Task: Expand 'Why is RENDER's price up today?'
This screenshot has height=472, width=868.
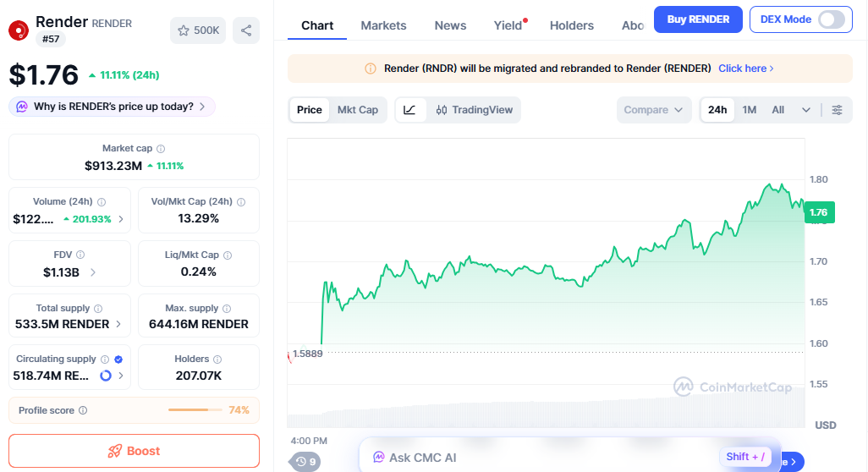Action: click(x=112, y=107)
